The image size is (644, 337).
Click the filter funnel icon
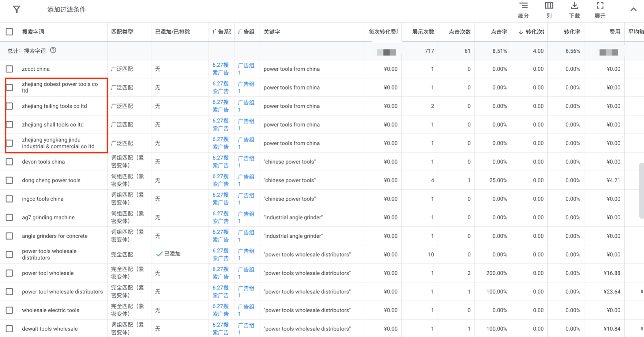point(17,10)
